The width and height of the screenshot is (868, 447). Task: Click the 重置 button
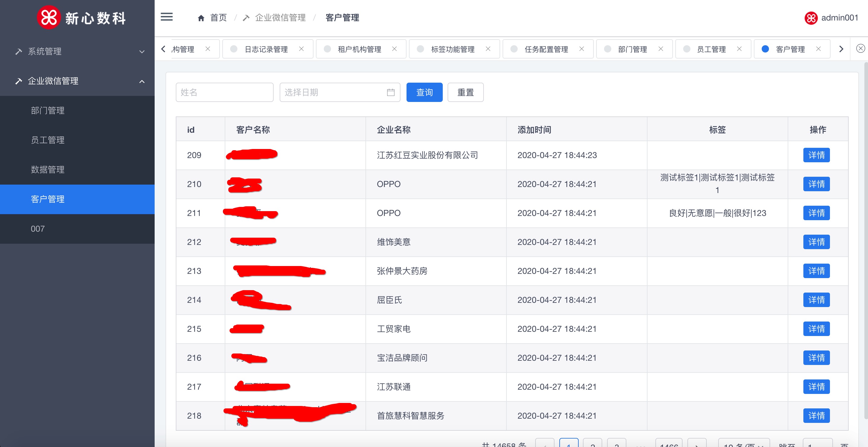coord(465,92)
